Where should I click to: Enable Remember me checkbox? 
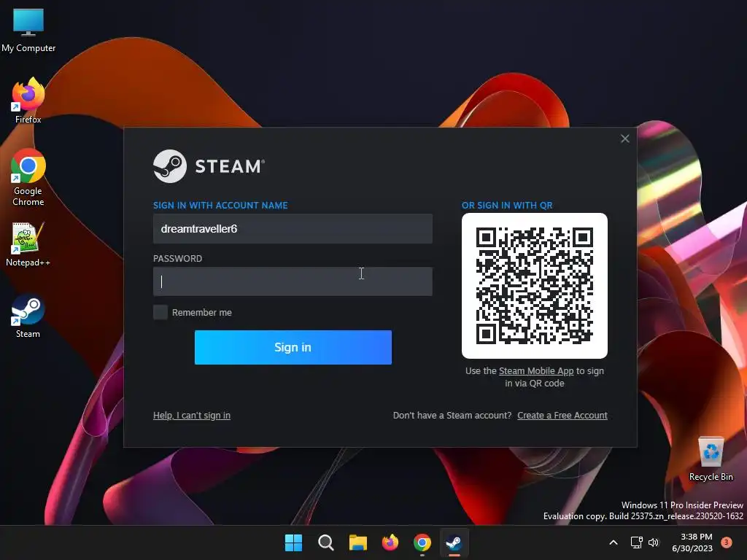click(x=160, y=312)
